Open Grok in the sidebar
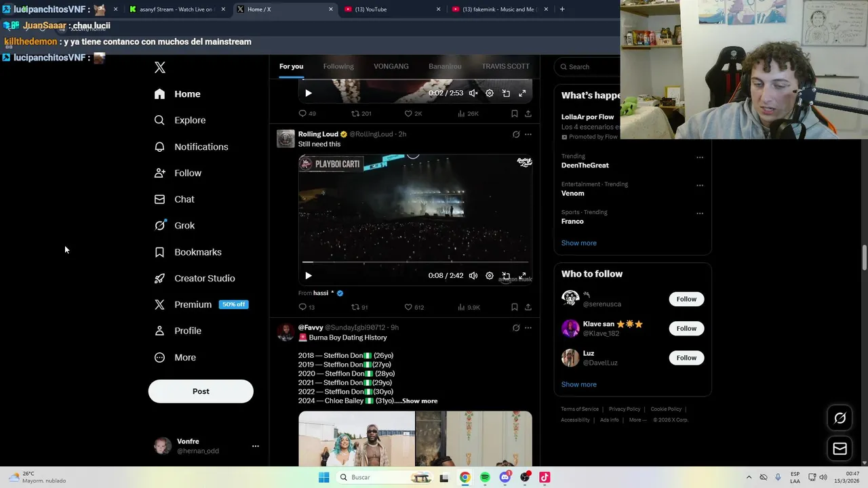This screenshot has width=868, height=488. coord(174,226)
